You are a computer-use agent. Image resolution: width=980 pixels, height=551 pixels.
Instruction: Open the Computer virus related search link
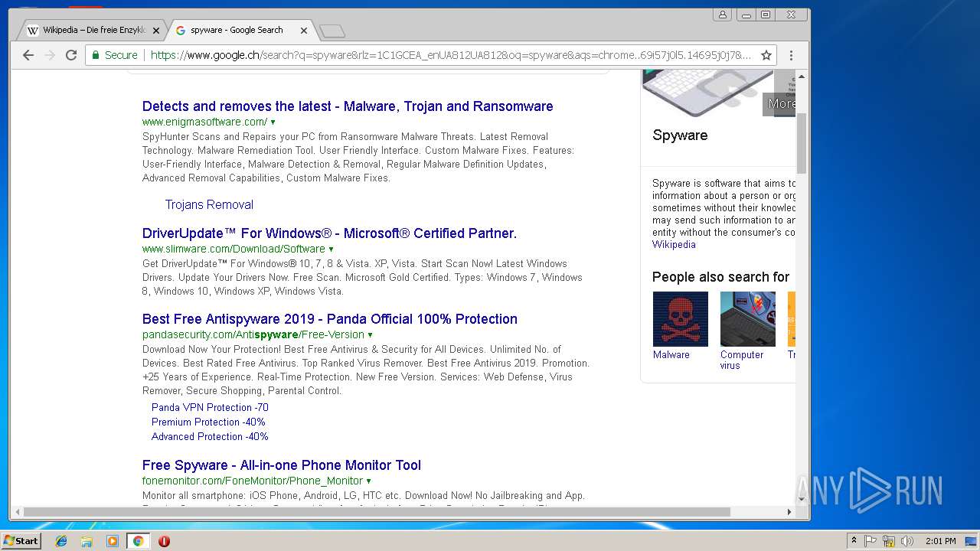coord(742,360)
